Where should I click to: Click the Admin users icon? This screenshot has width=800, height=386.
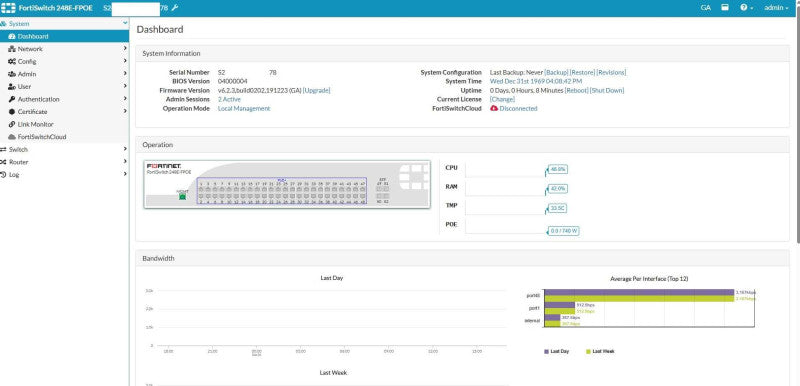(x=12, y=74)
